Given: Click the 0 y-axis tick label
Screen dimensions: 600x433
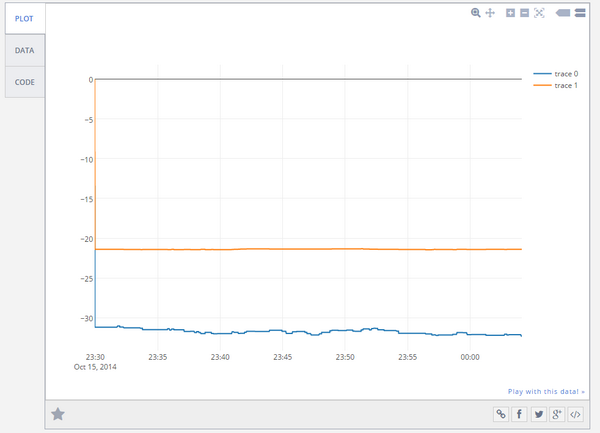Looking at the screenshot, I should point(91,80).
